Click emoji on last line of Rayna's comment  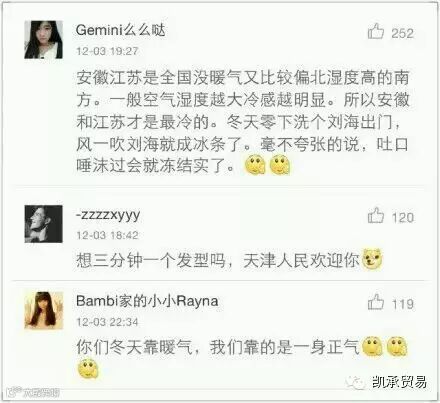pos(88,369)
